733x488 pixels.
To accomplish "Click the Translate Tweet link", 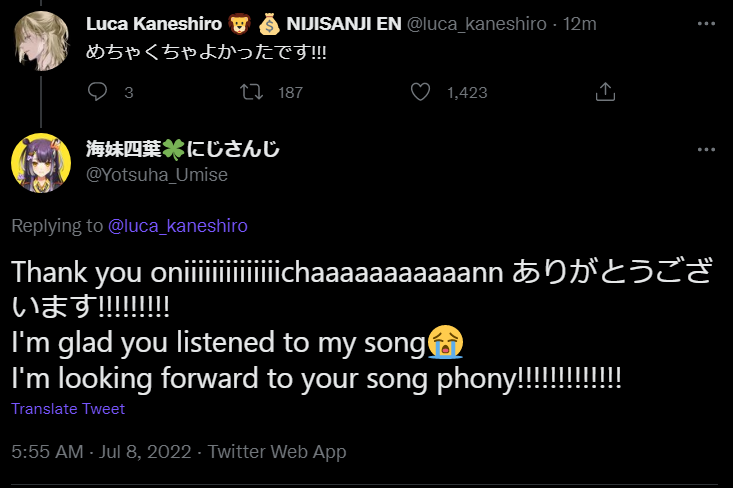I will click(x=68, y=409).
